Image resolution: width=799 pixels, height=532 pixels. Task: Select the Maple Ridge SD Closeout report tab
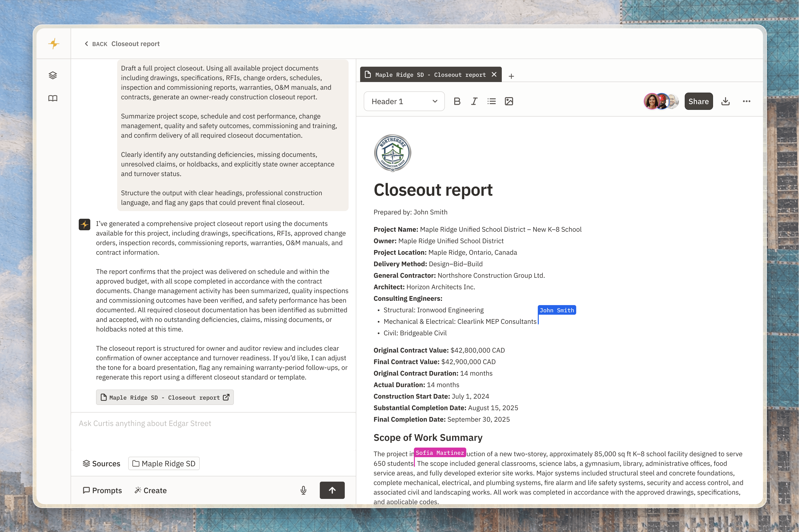tap(430, 75)
